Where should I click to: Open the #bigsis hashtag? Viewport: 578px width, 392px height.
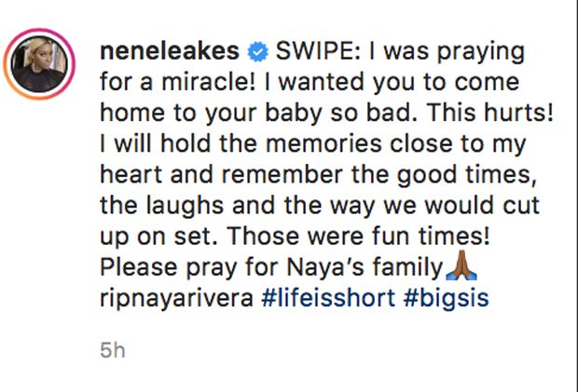[446, 298]
